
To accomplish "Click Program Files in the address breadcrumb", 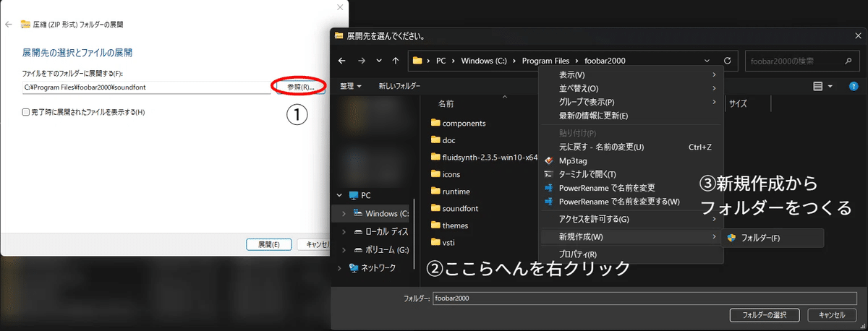I will coord(545,61).
